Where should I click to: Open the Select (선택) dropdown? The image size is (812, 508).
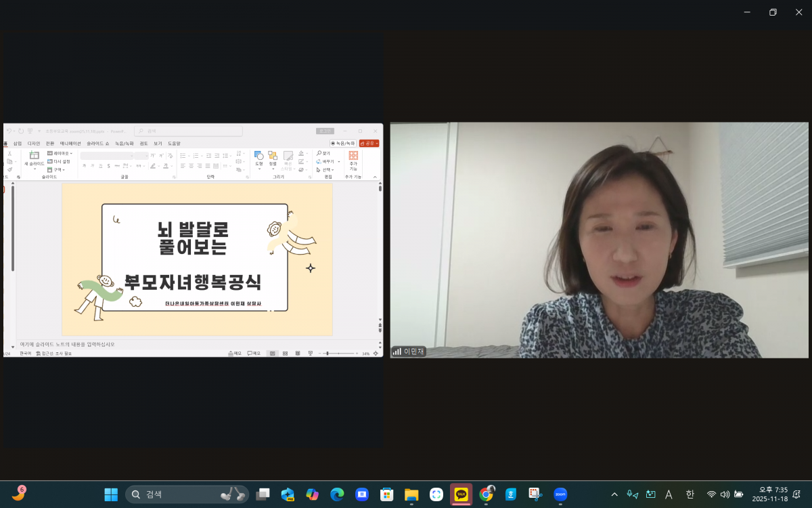(x=325, y=170)
